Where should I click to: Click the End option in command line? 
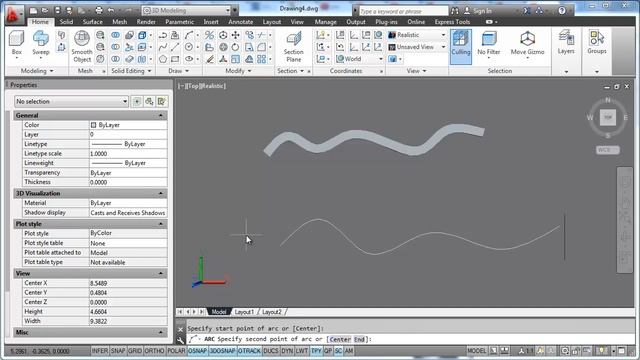tap(359, 339)
